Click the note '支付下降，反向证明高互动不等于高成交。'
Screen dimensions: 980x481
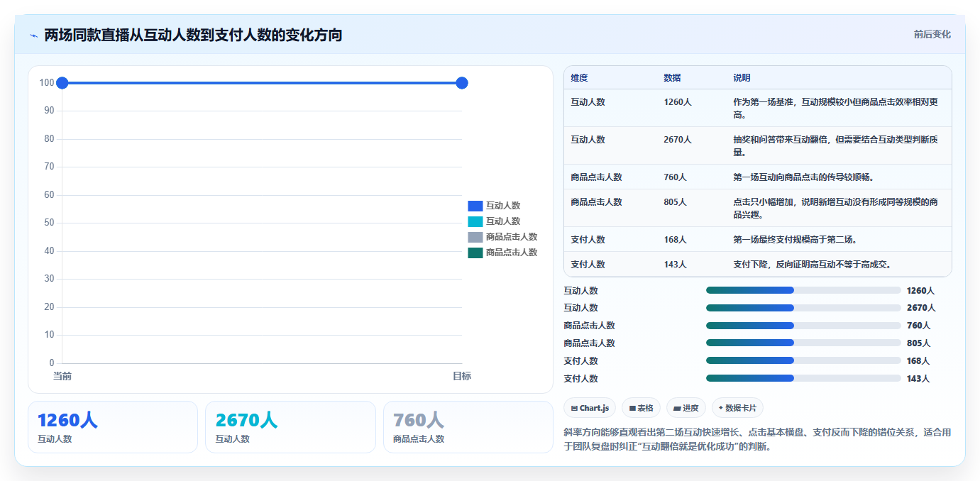point(812,265)
